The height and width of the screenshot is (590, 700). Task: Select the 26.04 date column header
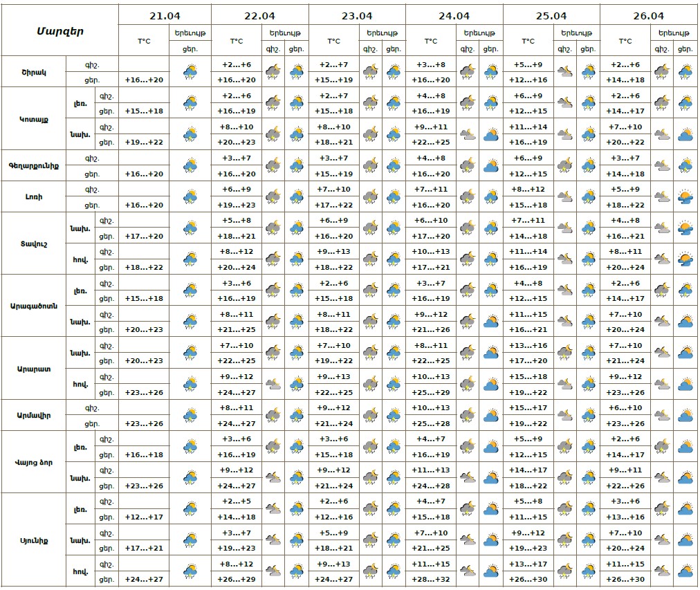point(648,16)
